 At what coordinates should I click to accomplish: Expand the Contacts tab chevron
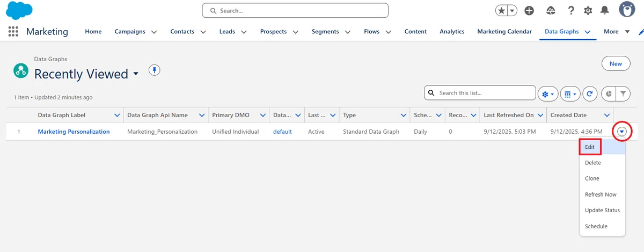point(203,32)
